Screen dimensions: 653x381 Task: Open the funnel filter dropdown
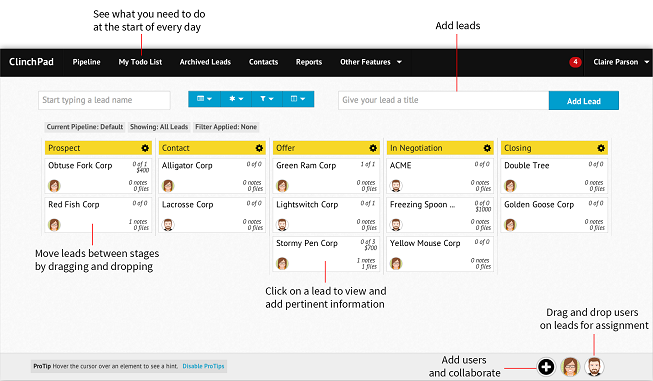267,99
